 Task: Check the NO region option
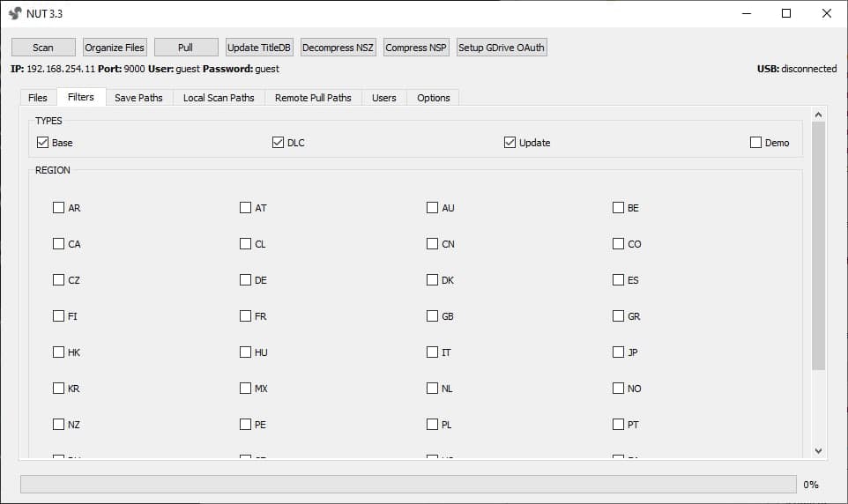[x=618, y=389]
